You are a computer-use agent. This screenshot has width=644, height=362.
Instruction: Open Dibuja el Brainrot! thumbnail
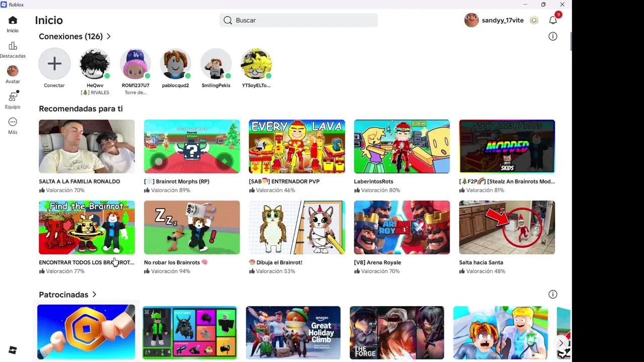[x=297, y=227]
